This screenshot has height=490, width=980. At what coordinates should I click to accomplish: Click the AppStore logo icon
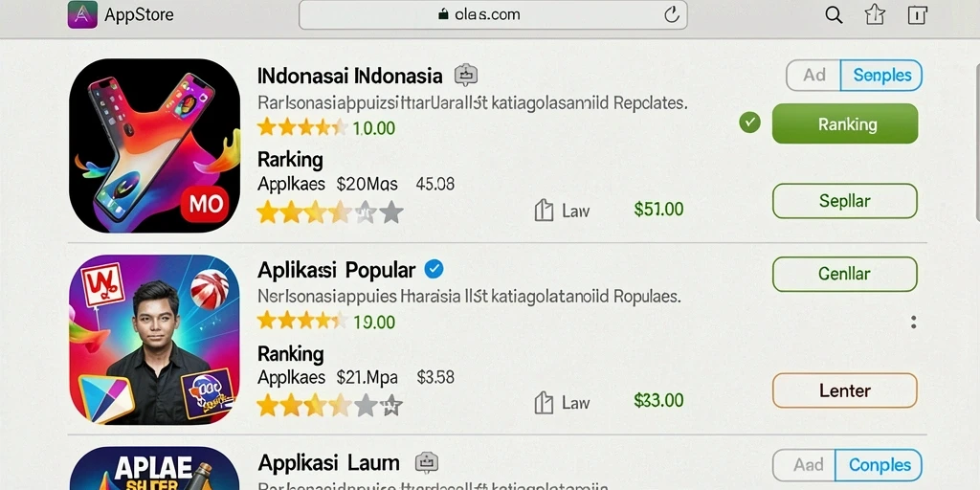coord(82,14)
